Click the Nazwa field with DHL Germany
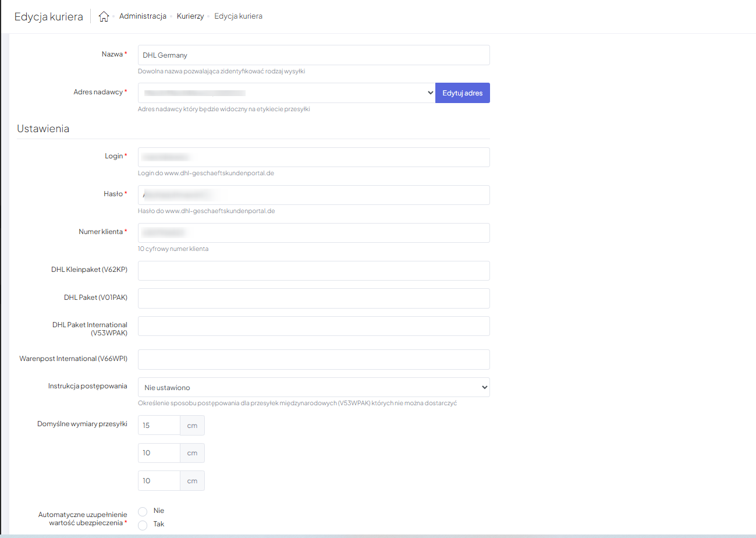This screenshot has height=538, width=756. (x=314, y=55)
